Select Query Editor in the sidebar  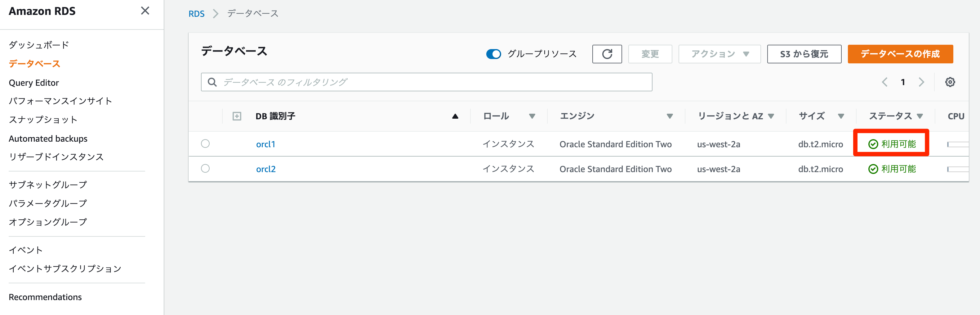[x=34, y=82]
